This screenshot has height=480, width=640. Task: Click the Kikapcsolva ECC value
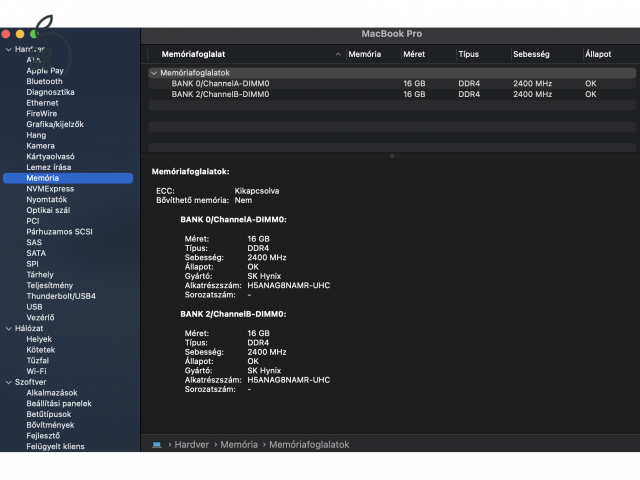point(257,191)
